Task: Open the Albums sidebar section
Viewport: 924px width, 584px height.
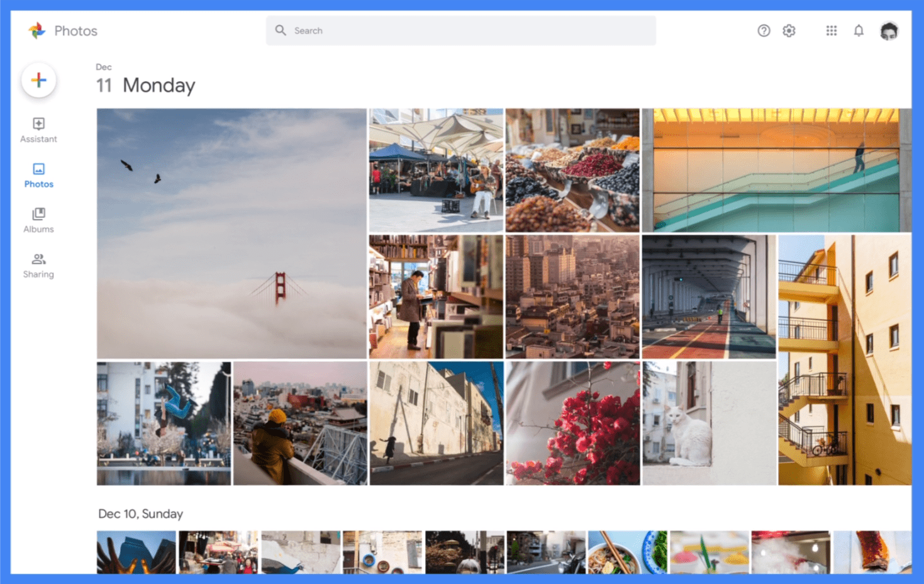Action: (38, 220)
